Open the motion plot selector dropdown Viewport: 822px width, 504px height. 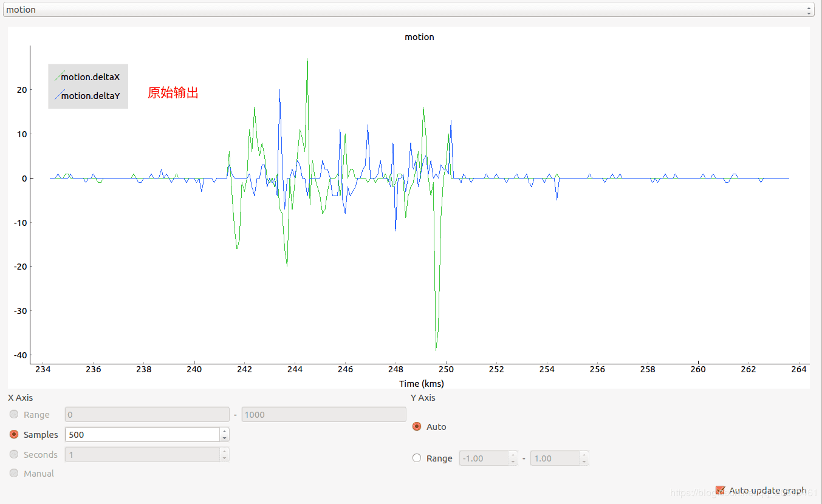click(408, 10)
